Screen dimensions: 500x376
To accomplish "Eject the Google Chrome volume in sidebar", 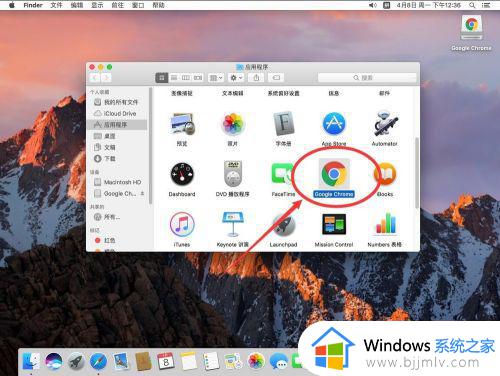I will coord(142,193).
